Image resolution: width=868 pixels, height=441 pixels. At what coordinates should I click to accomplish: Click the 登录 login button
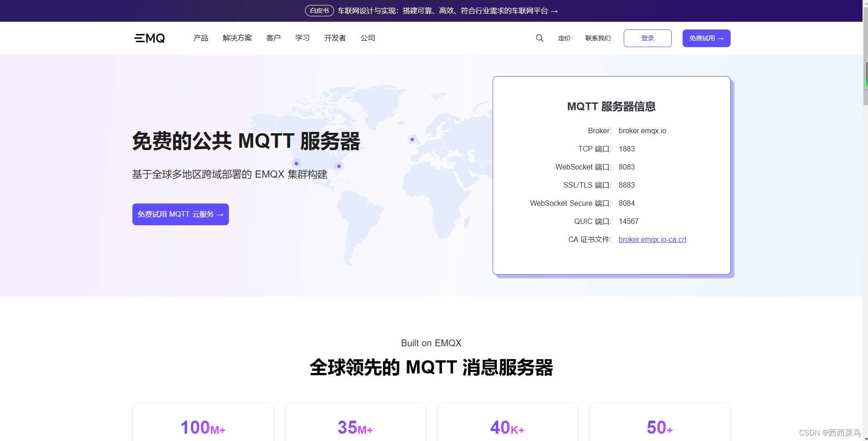[x=648, y=38]
